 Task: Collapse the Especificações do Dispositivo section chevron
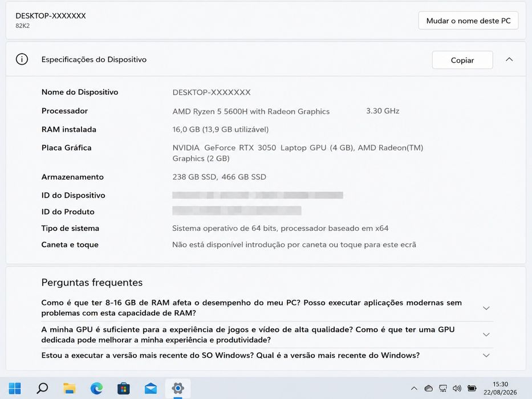509,60
